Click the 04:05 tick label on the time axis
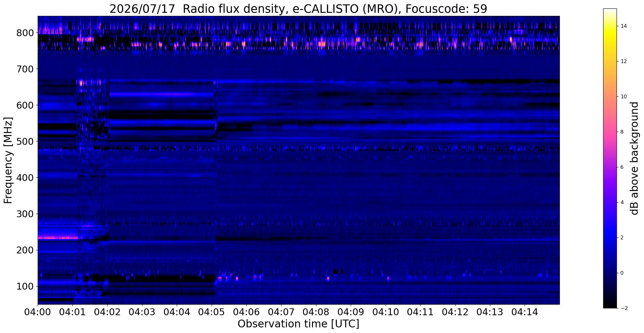Viewport: 644px width, 333px height. coord(212,312)
